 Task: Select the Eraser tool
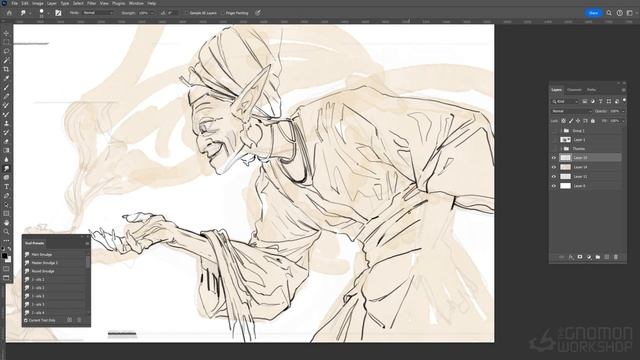pos(6,141)
